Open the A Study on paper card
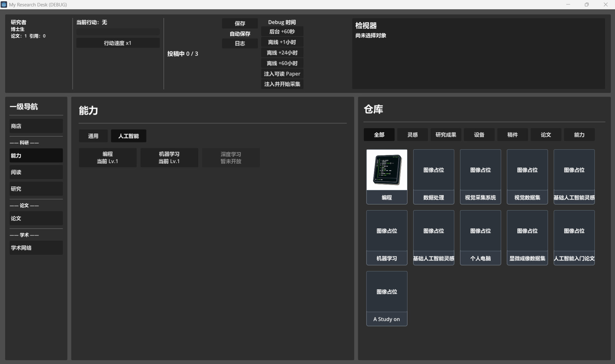Viewport: 615px width, 364px height. tap(387, 298)
